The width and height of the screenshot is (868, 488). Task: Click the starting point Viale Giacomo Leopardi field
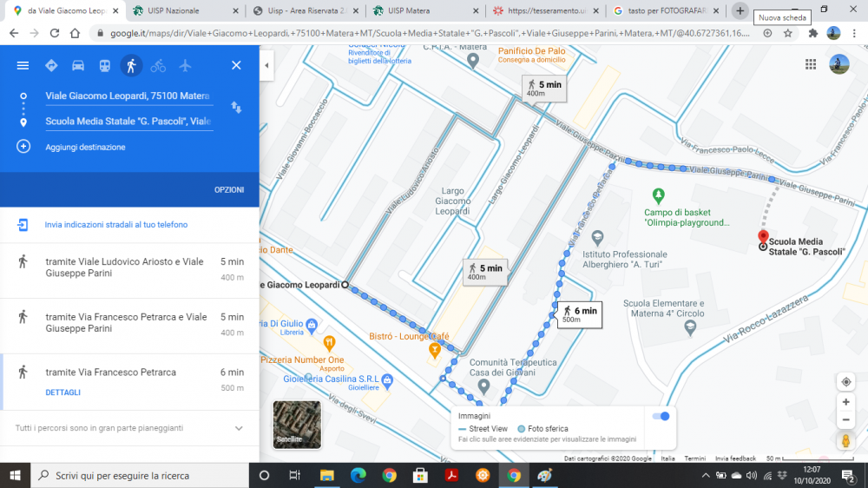[x=128, y=96]
